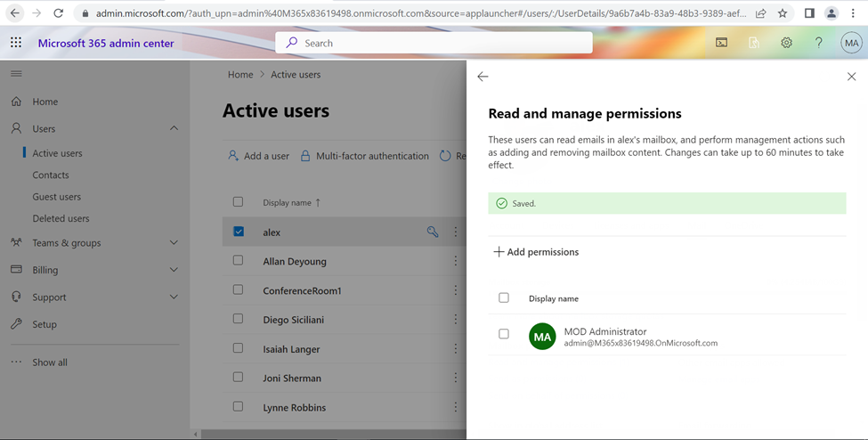Check MOD Administrator permission checkbox
Image resolution: width=868 pixels, height=440 pixels.
click(x=504, y=334)
